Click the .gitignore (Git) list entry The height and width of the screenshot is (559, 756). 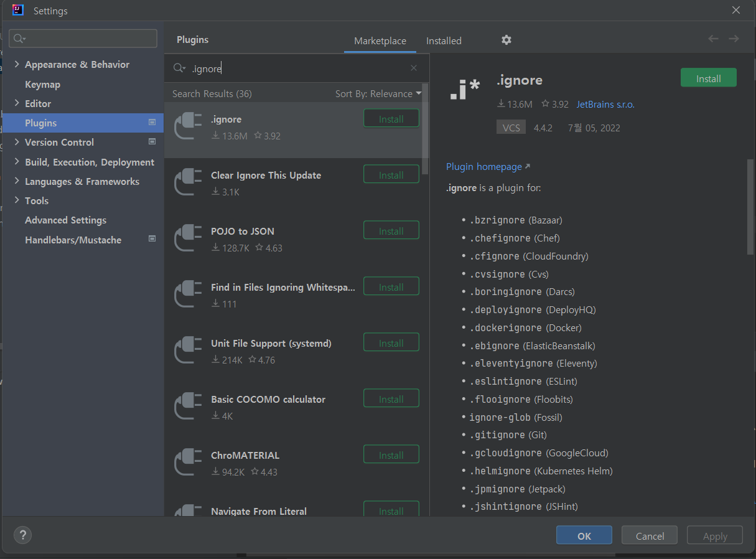click(508, 435)
